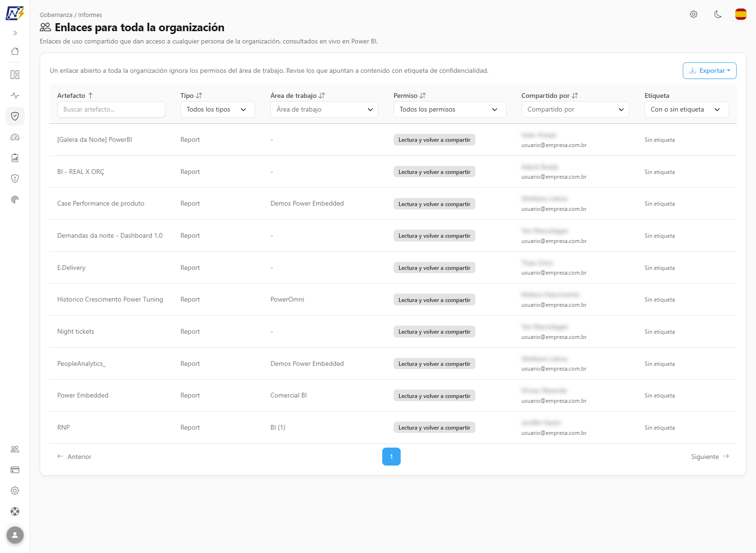The image size is (756, 553).
Task: Open the home icon in the sidebar
Action: tap(15, 51)
